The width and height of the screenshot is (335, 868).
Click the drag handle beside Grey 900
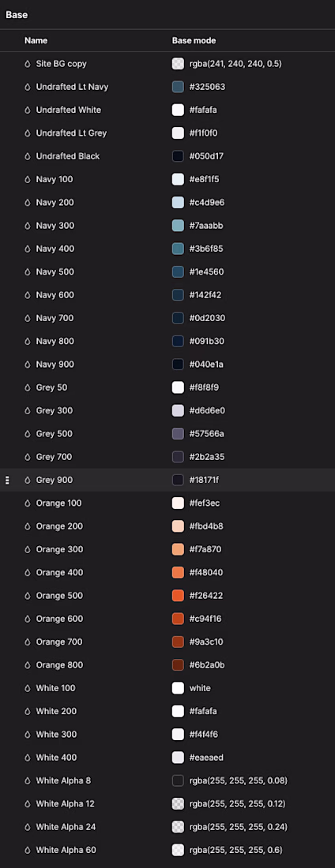coord(7,480)
